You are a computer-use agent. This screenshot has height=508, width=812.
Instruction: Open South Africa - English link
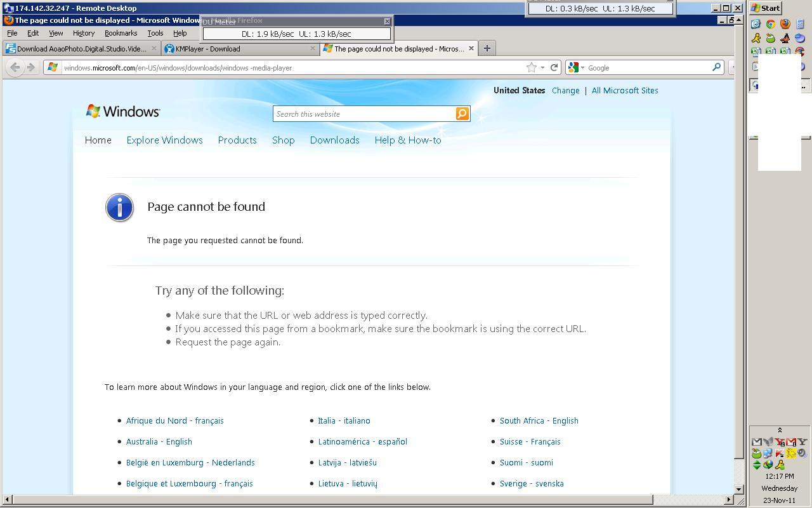(539, 420)
